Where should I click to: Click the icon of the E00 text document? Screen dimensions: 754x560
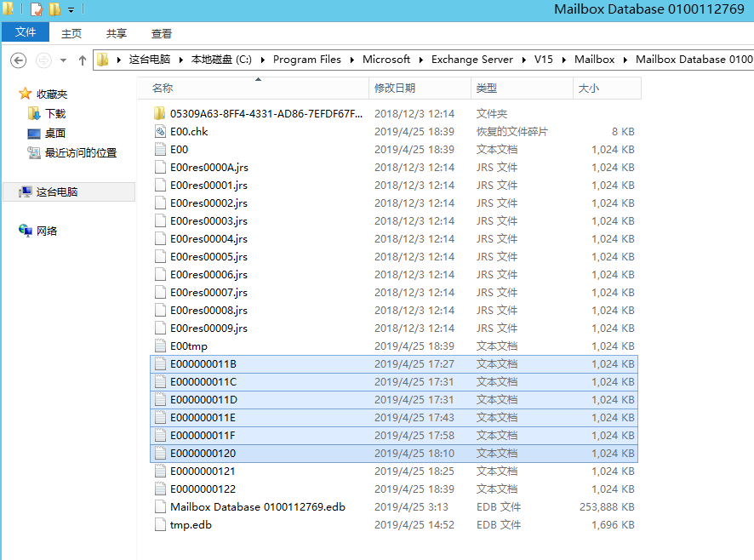(x=160, y=149)
